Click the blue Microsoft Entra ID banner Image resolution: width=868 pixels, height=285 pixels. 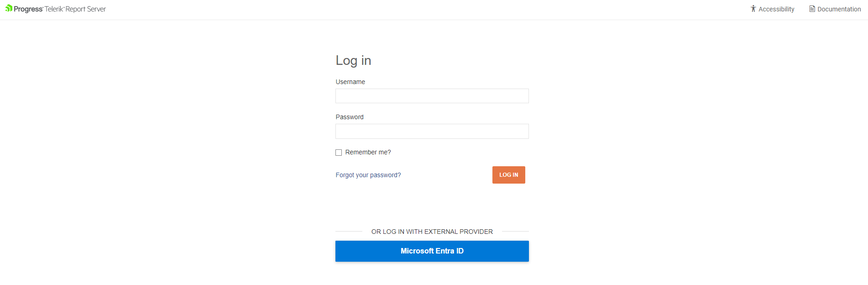point(432,251)
